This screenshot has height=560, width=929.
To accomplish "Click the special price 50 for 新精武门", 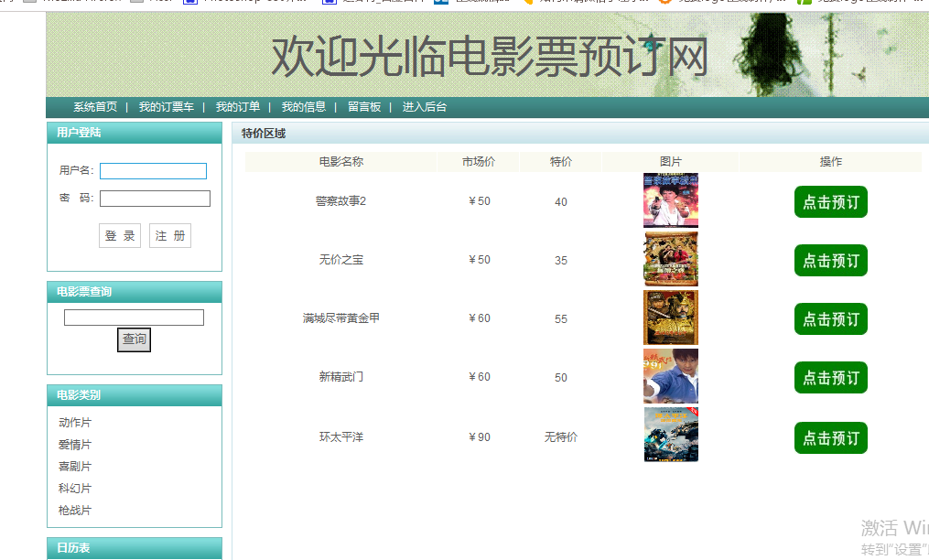I will click(560, 378).
